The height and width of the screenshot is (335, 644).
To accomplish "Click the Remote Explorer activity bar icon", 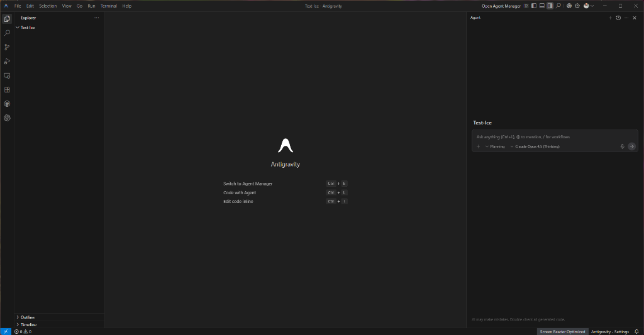I will pos(7,75).
